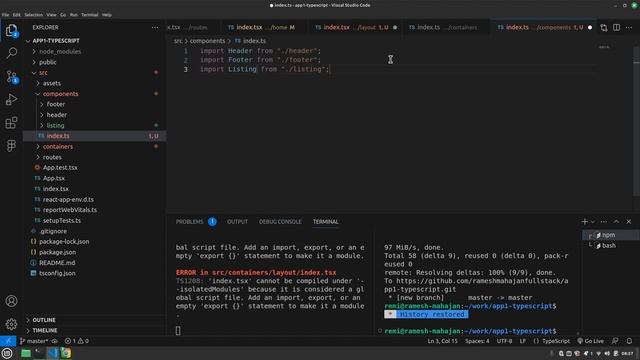
Task: Open the View menu
Action: pyautogui.click(x=51, y=15)
